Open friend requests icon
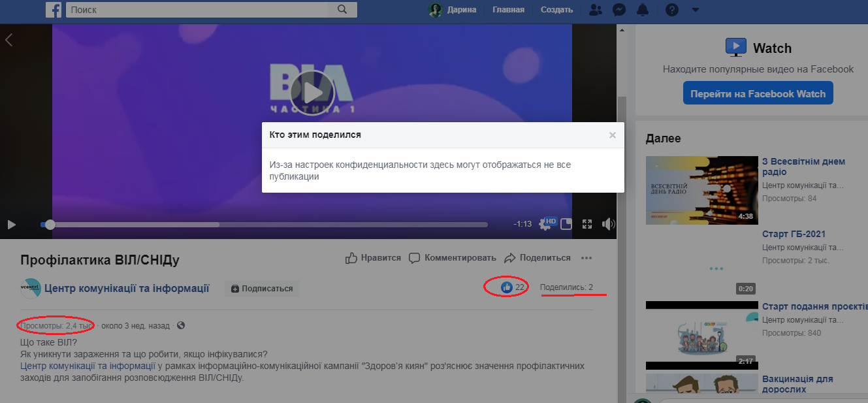This screenshot has width=868, height=403. [595, 10]
